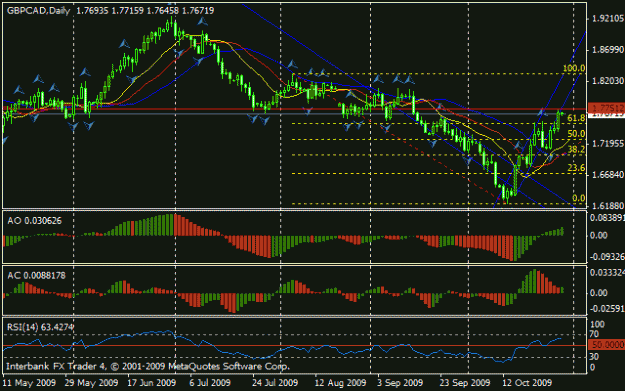Viewport: 625px width, 391px height.
Task: Click the Fibonacci 38.2 level label
Action: click(576, 149)
